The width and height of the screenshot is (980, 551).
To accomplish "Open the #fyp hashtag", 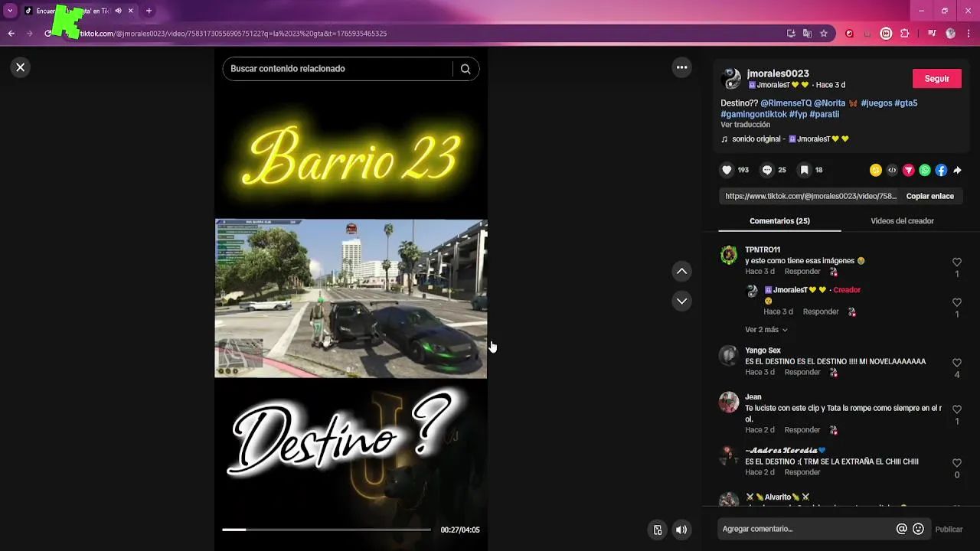I will [798, 114].
